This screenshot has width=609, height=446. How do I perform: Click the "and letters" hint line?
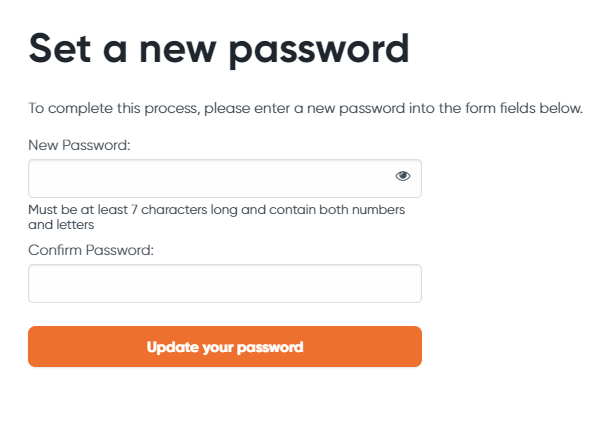[61, 225]
